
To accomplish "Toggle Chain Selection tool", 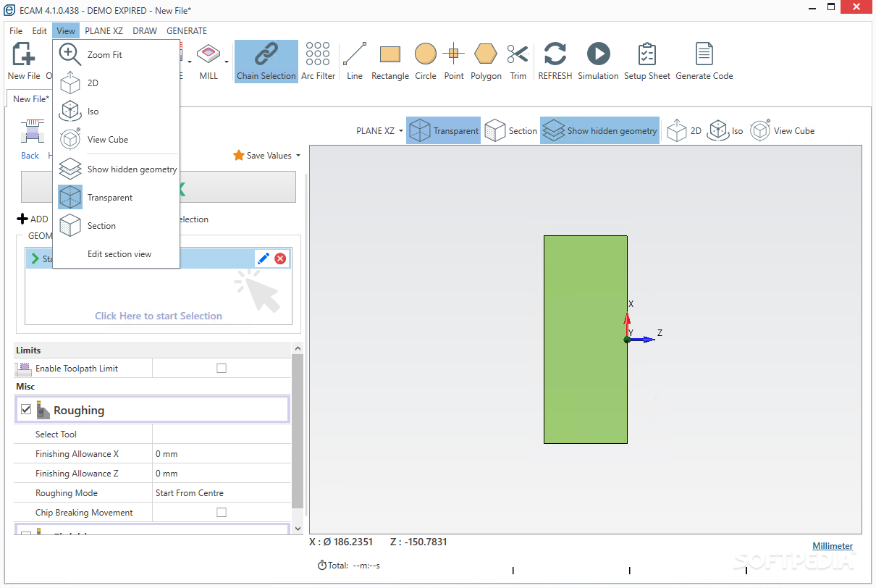I will [x=266, y=61].
